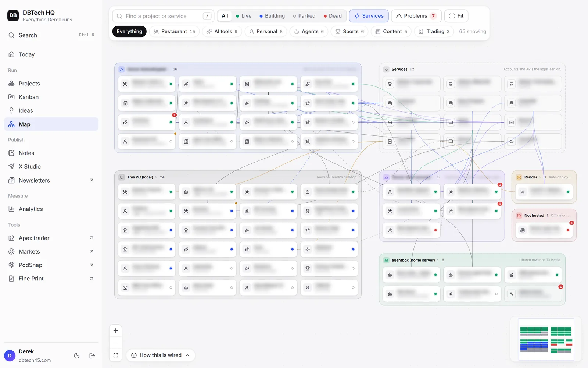Open X Studio paper-plane icon
The image size is (588, 368).
11,166
